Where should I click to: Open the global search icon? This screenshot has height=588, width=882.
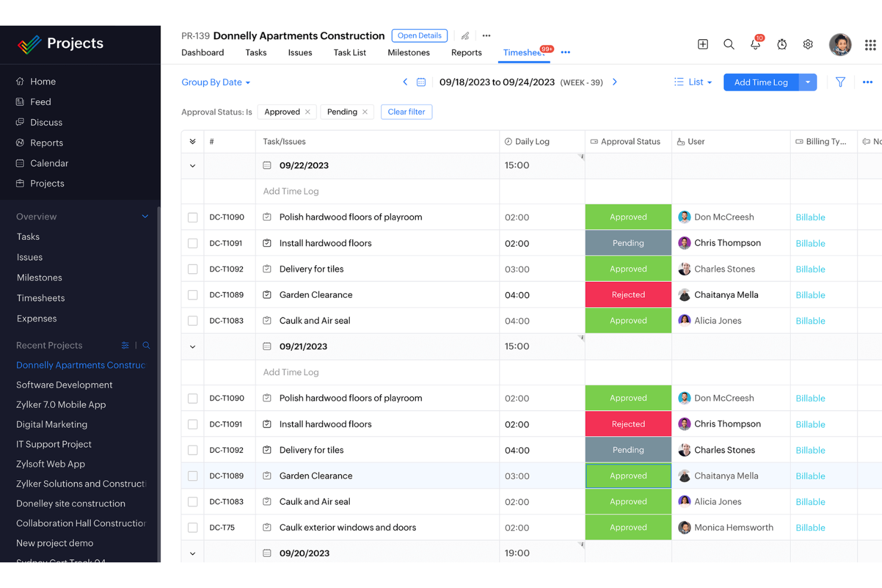pyautogui.click(x=729, y=44)
